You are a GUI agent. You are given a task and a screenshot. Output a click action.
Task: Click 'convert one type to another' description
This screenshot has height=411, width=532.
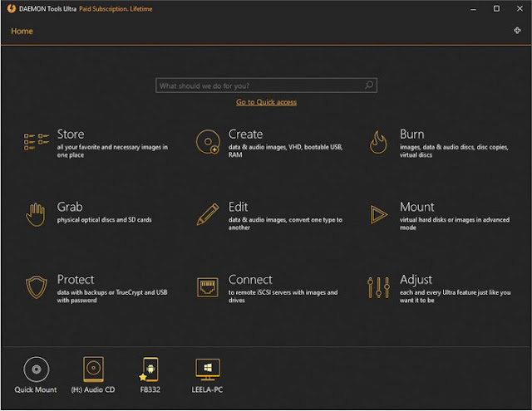pyautogui.click(x=285, y=223)
